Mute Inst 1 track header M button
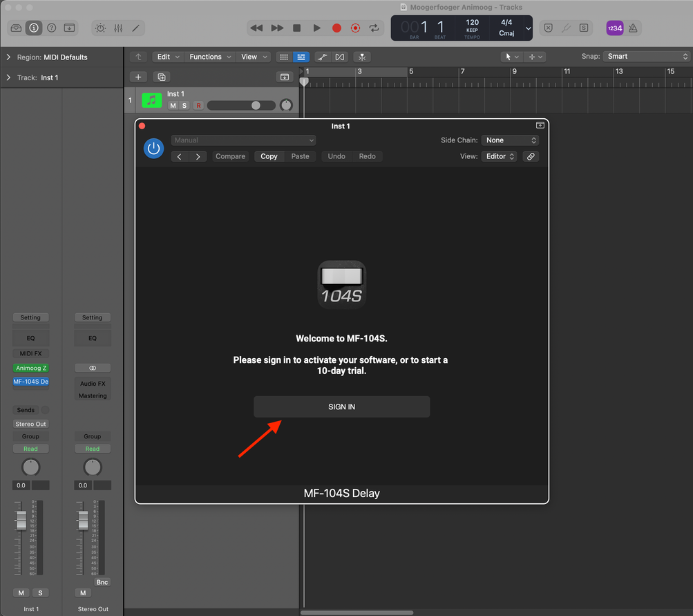The height and width of the screenshot is (616, 693). pos(173,105)
